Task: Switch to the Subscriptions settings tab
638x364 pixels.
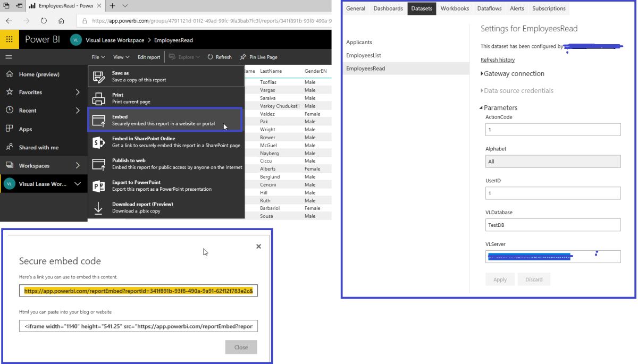Action: pyautogui.click(x=549, y=9)
